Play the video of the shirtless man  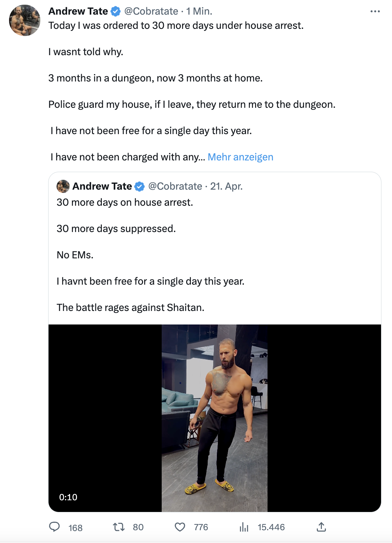[x=215, y=418]
